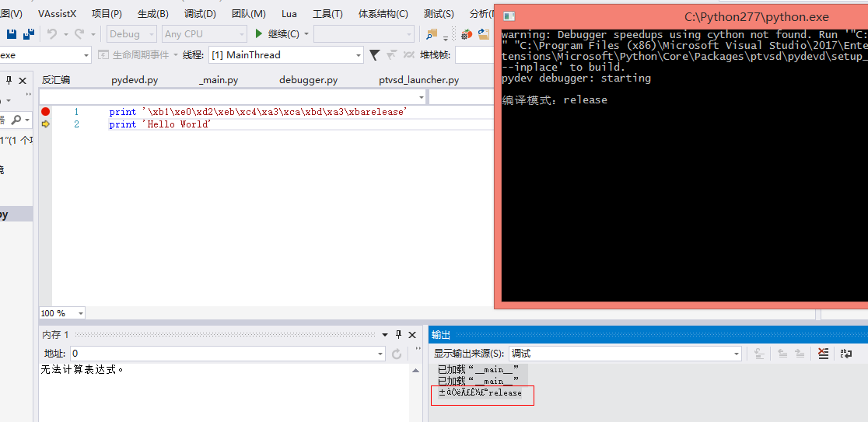Image resolution: width=868 pixels, height=422 pixels.
Task: Open the lifecycle events dropdown arrow
Action: (x=176, y=54)
